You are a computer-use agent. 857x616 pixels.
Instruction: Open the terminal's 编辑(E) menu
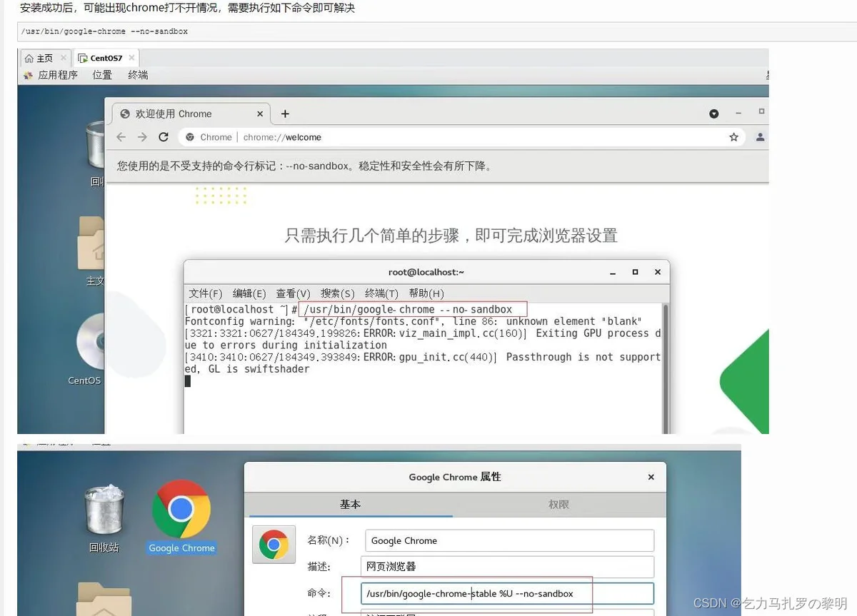249,293
